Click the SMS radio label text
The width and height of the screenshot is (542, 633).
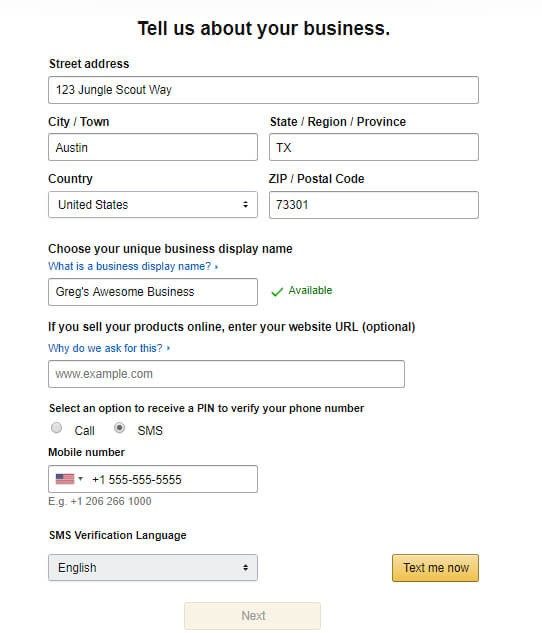click(150, 431)
